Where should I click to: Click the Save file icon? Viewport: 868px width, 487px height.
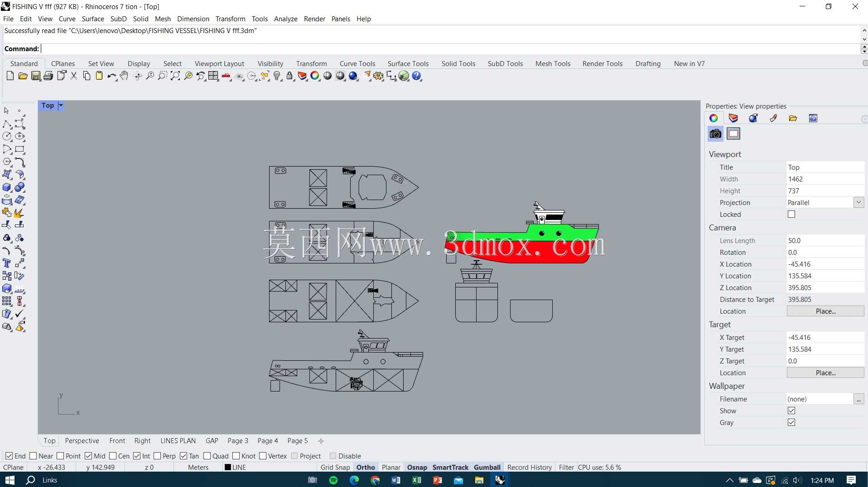pyautogui.click(x=36, y=76)
